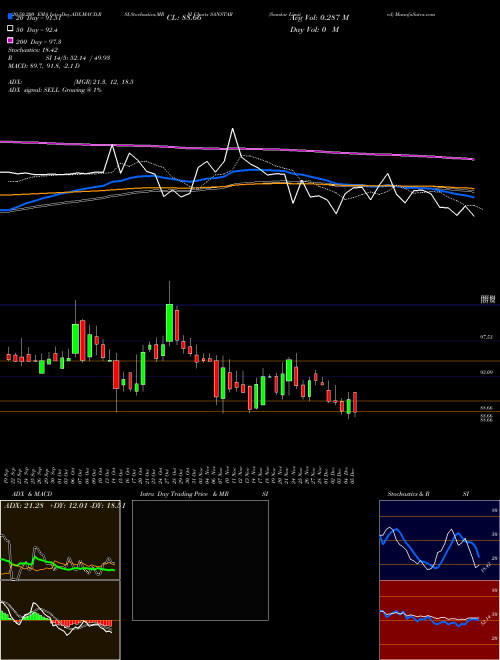Click the 97.53 price axis label
This screenshot has height=660, width=500.
486,337
